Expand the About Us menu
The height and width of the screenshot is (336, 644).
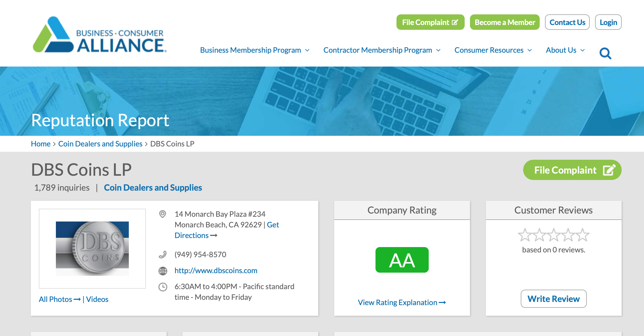565,50
